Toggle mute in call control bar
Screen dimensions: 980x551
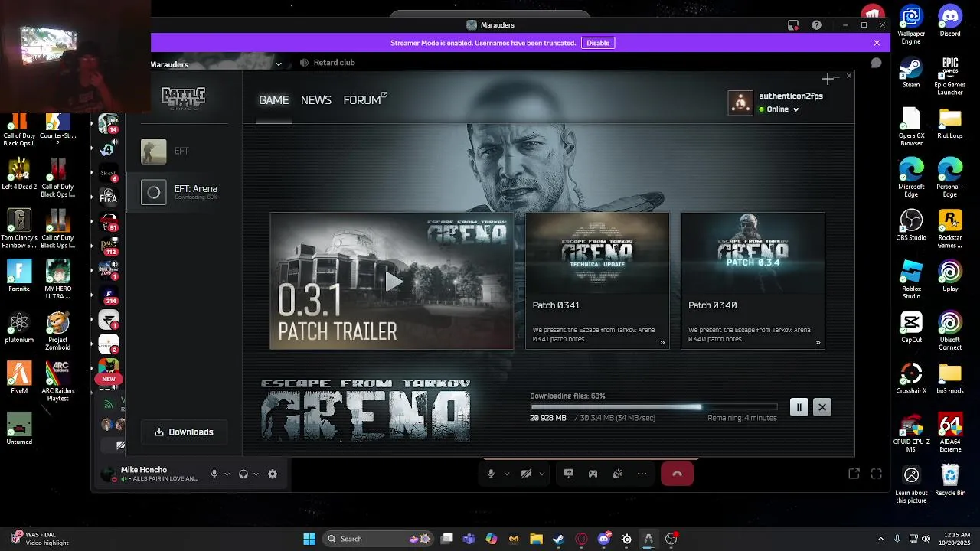point(492,474)
